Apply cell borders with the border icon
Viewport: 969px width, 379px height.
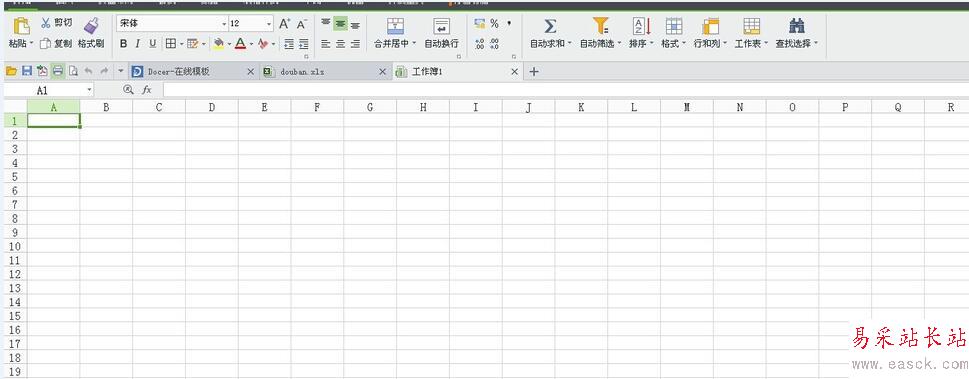(171, 44)
